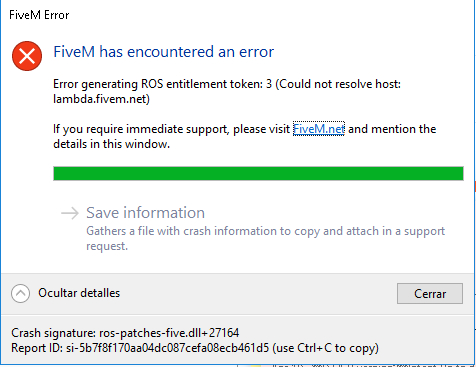Click the red error X icon
The width and height of the screenshot is (476, 367).
click(27, 56)
